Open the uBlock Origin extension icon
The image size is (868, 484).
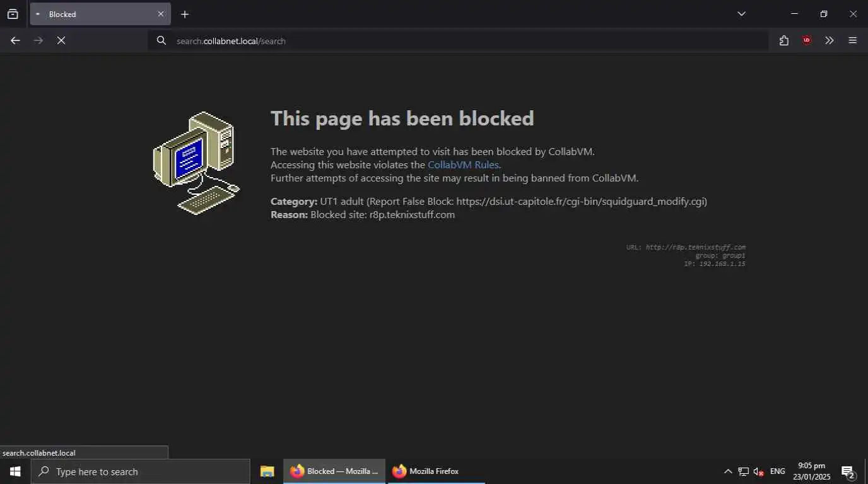click(x=807, y=40)
